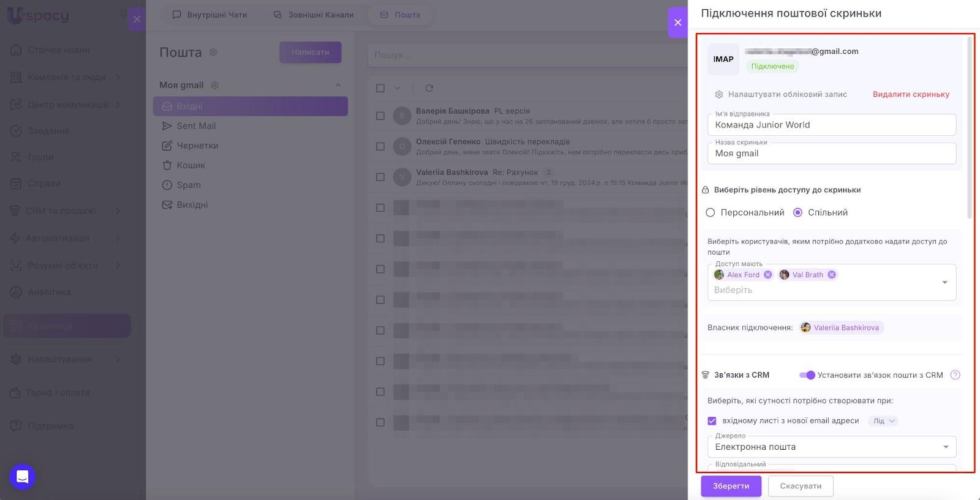Click the Вихідні outbox icon
This screenshot has width=980, height=500.
(167, 204)
